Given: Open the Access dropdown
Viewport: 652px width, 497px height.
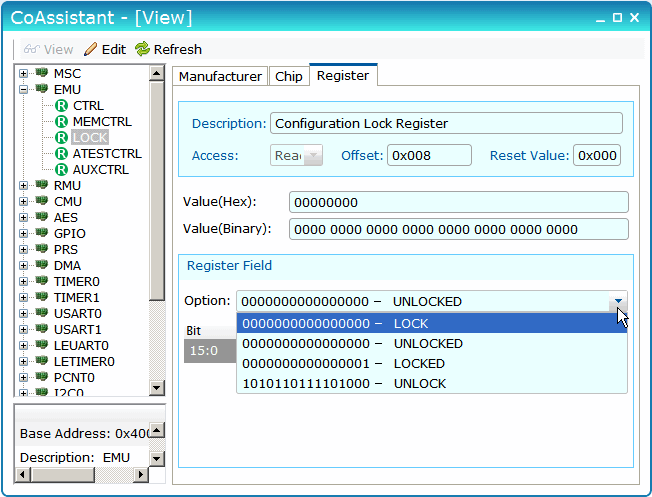Looking at the screenshot, I should click(314, 155).
